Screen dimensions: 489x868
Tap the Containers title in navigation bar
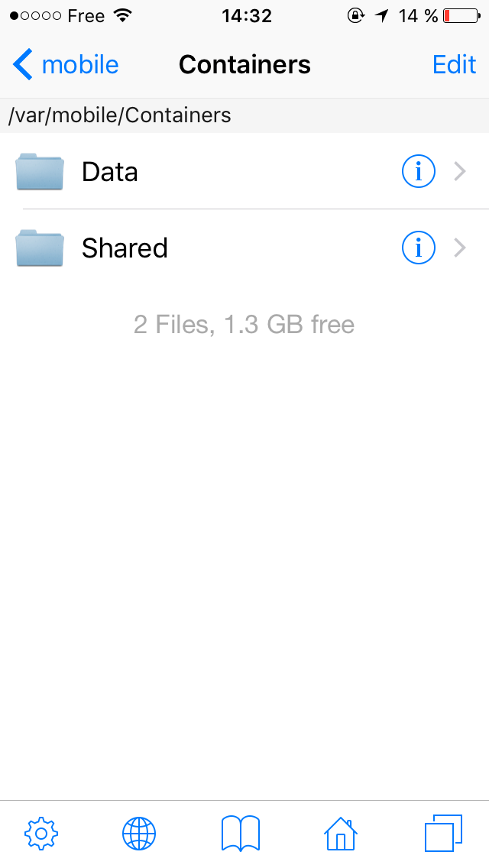coord(244,64)
